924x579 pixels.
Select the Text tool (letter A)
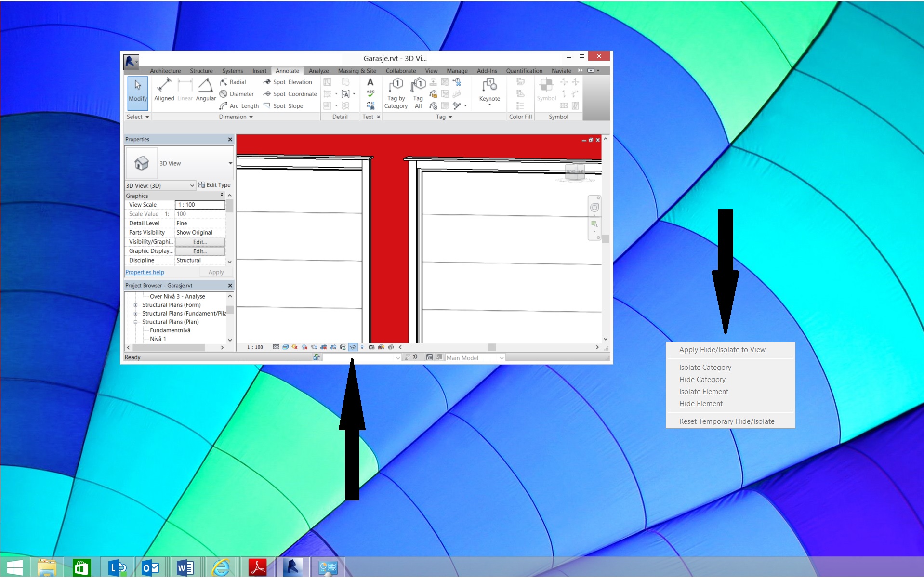pos(370,82)
